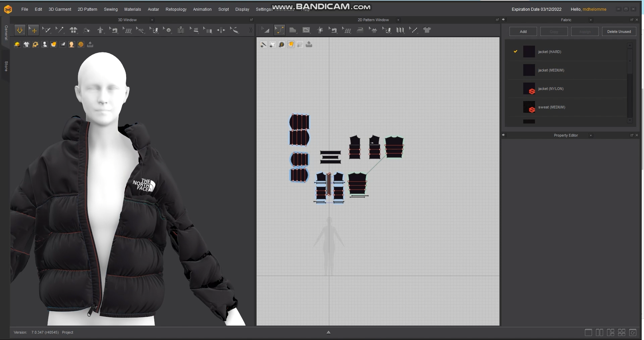The height and width of the screenshot is (340, 644).
Task: Click the CLO logo icon at top left
Action: pyautogui.click(x=8, y=9)
